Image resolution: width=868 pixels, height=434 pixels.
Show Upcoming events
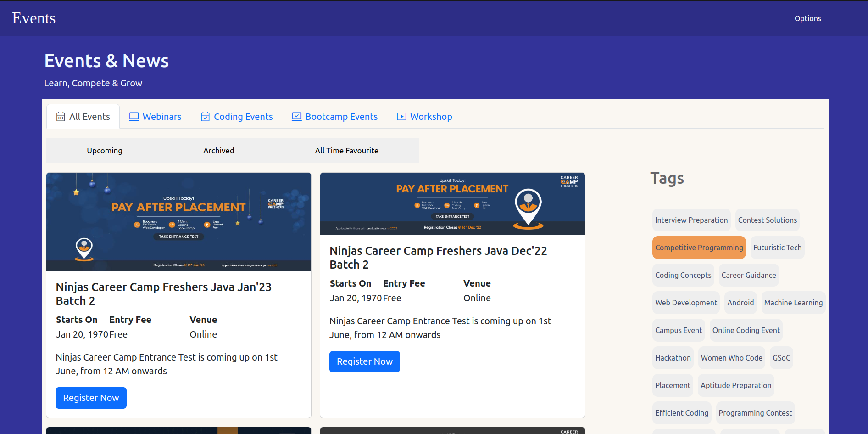105,151
